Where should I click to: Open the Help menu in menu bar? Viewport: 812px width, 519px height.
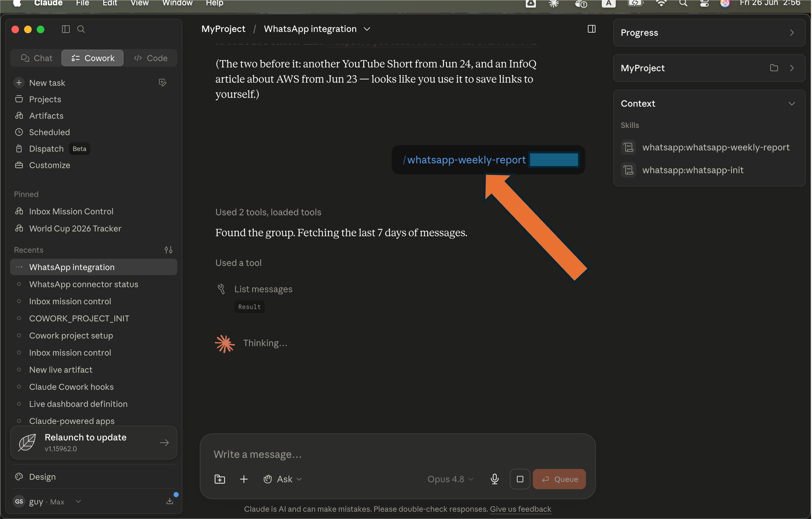[214, 3]
